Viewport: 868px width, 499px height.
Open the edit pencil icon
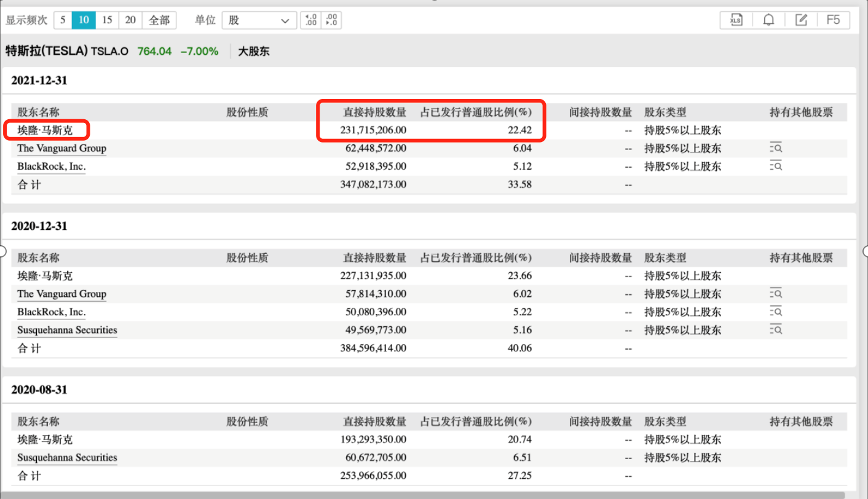[801, 20]
